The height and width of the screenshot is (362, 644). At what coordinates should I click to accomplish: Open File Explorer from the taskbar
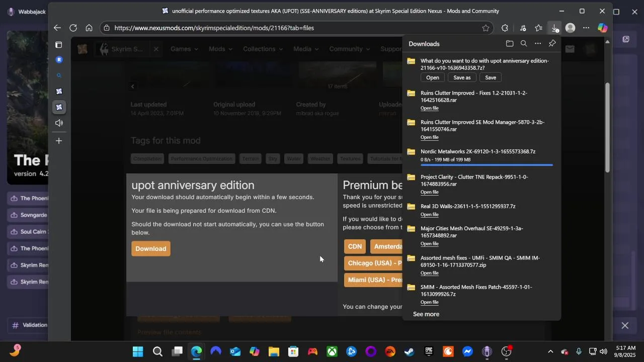click(x=274, y=351)
